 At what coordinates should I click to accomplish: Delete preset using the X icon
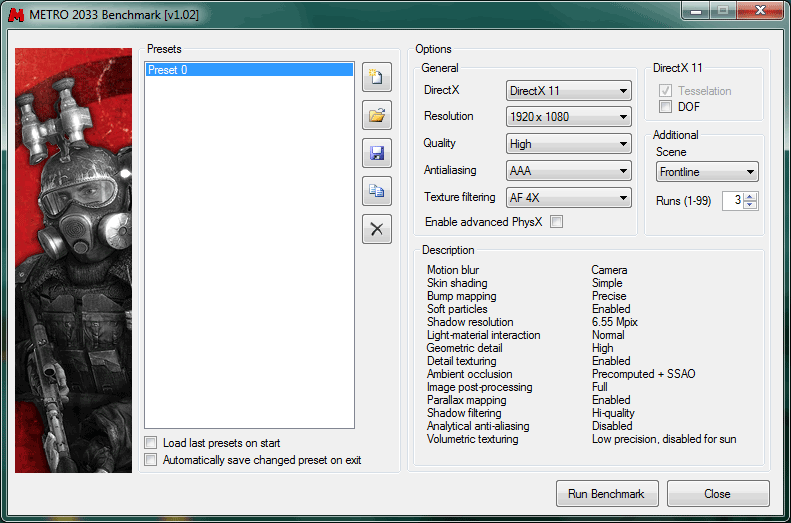click(376, 229)
